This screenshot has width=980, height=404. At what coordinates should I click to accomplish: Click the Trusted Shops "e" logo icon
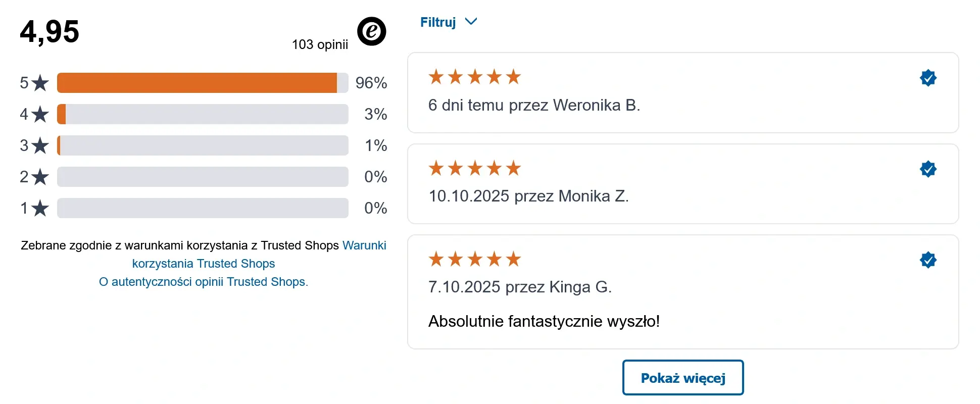pyautogui.click(x=371, y=31)
